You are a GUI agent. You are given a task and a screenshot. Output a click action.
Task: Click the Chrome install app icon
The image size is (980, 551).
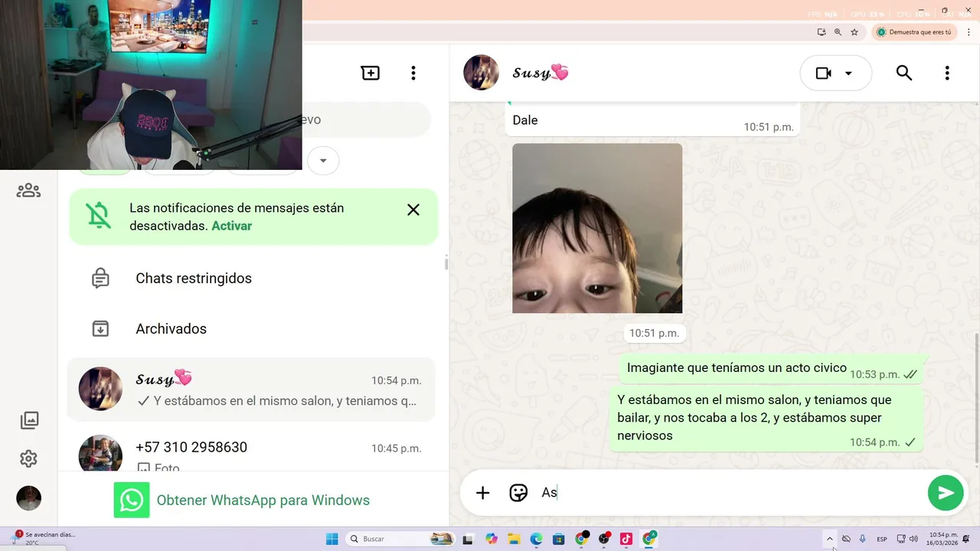click(822, 32)
